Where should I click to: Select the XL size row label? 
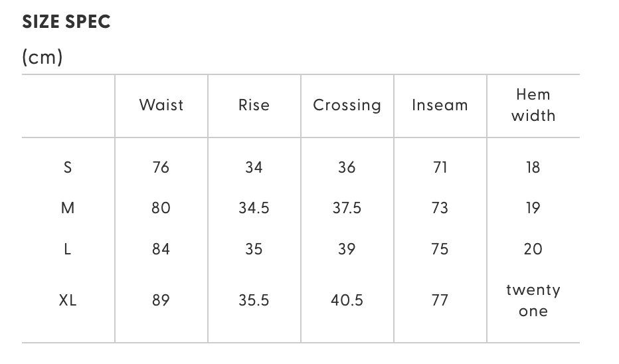(68, 300)
